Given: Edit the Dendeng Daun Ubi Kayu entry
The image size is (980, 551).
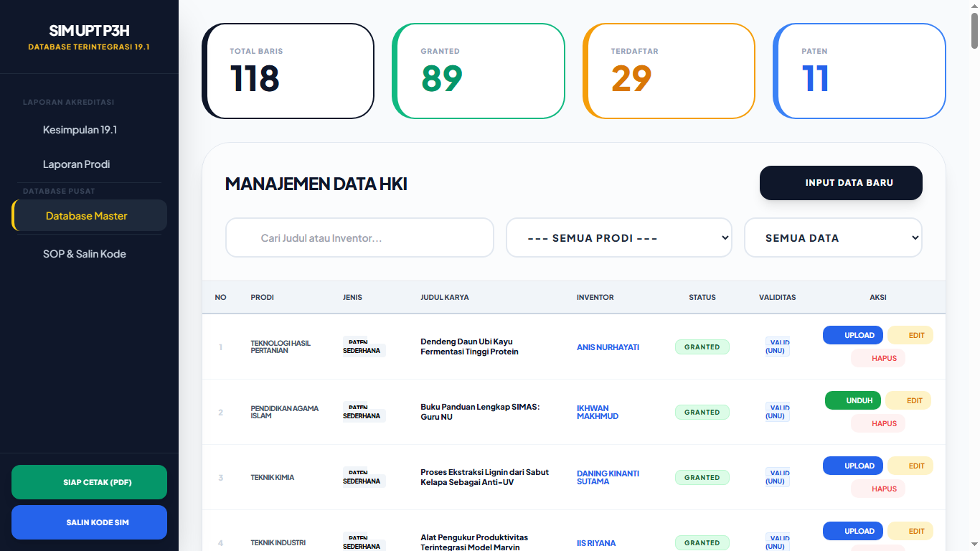Looking at the screenshot, I should click(910, 335).
